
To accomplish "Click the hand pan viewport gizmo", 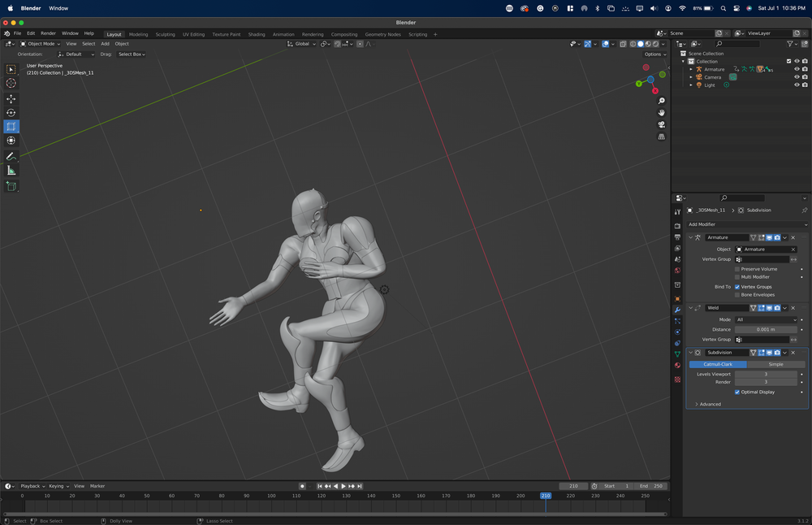I will pos(661,113).
